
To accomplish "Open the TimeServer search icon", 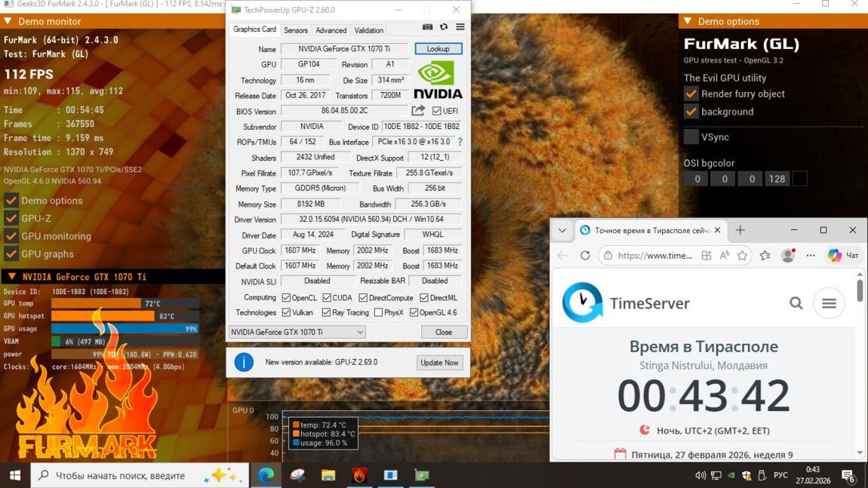I will (796, 303).
